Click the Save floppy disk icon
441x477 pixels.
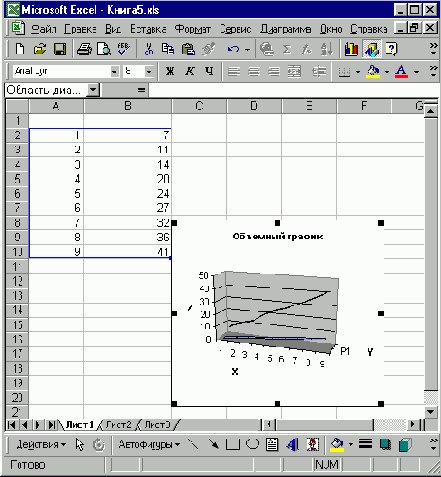(60, 49)
